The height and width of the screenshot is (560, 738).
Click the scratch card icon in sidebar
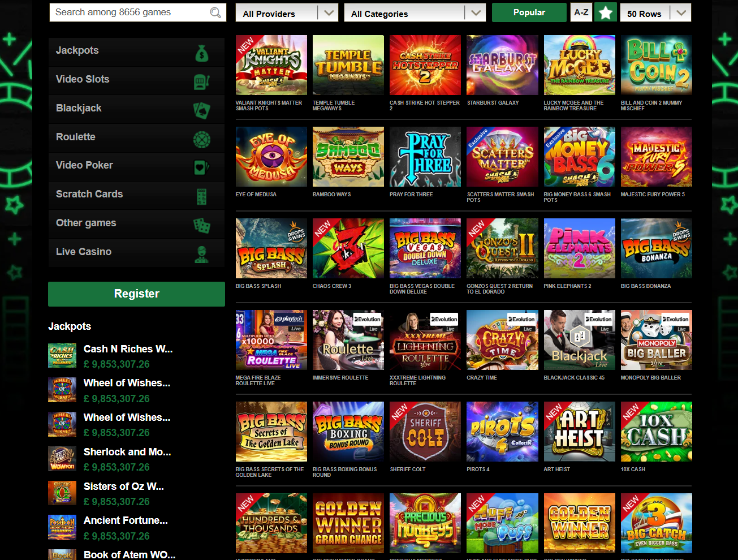(202, 196)
